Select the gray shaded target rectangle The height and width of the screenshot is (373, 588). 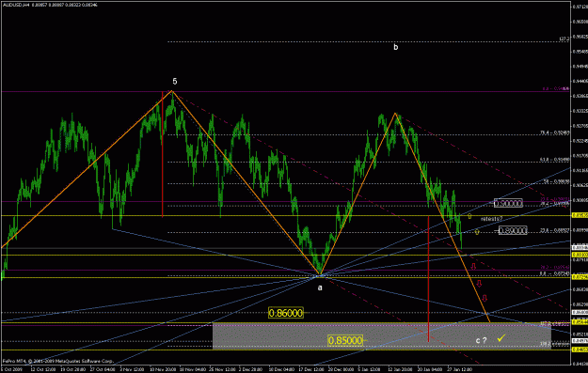click(382, 336)
